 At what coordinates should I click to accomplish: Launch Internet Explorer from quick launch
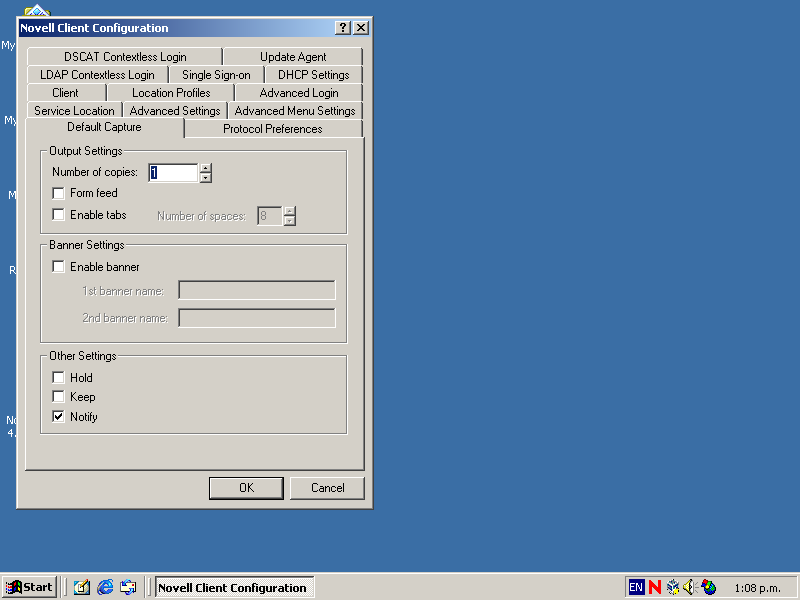click(105, 587)
